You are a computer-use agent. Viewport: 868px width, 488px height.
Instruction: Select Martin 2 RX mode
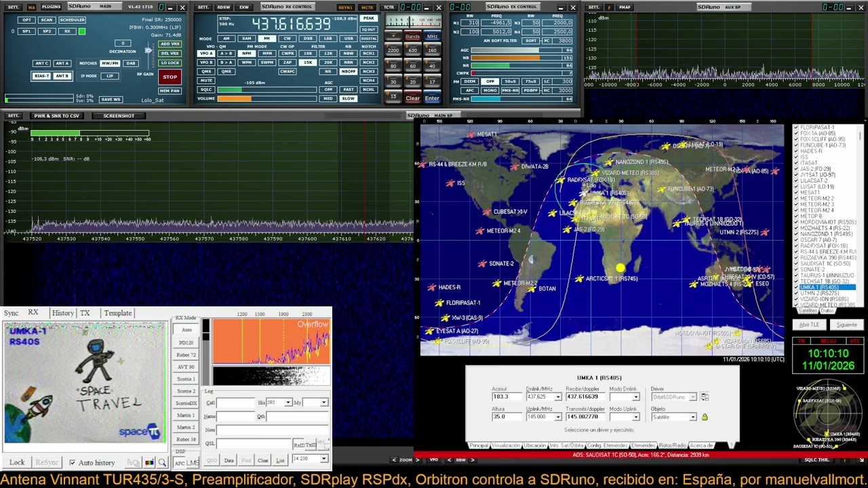coord(186,428)
